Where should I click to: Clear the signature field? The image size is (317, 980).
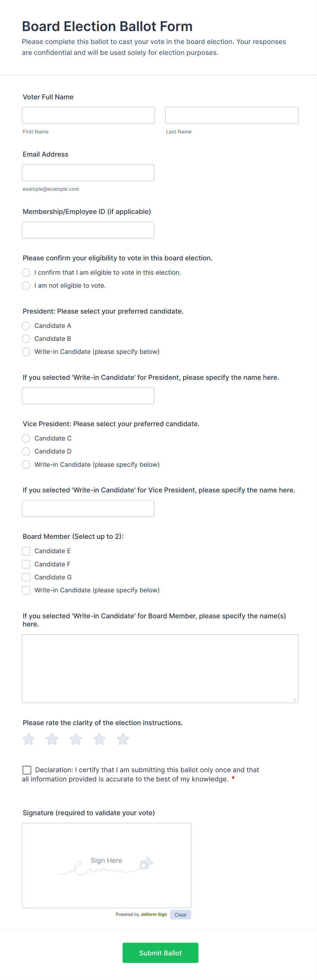point(181,914)
